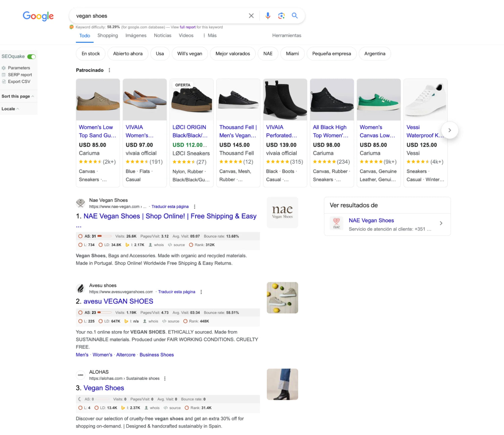Clear the search box with the X icon
This screenshot has width=504, height=435.
coord(251,16)
